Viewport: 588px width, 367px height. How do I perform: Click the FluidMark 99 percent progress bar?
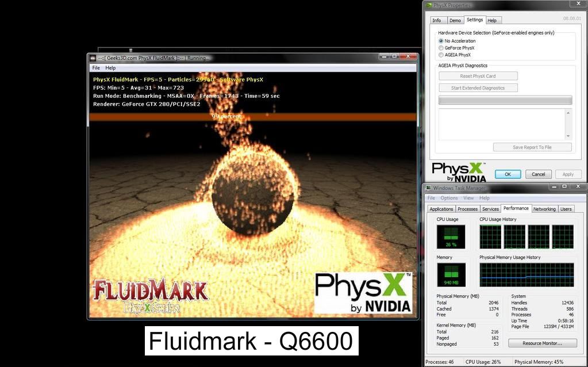click(253, 117)
